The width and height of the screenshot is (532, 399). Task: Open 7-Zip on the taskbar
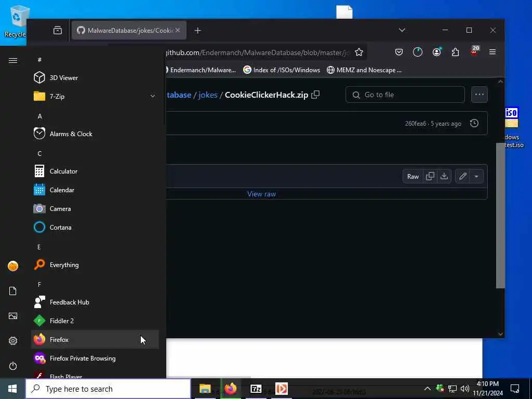256,389
